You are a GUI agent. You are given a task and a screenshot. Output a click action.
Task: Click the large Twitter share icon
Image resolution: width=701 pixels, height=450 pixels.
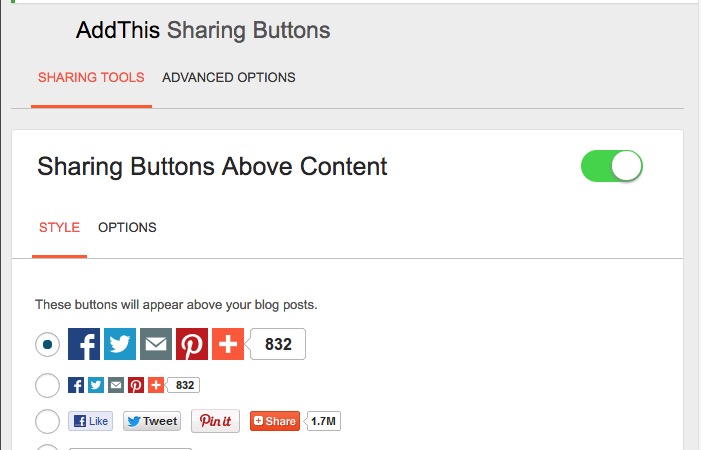(x=120, y=344)
